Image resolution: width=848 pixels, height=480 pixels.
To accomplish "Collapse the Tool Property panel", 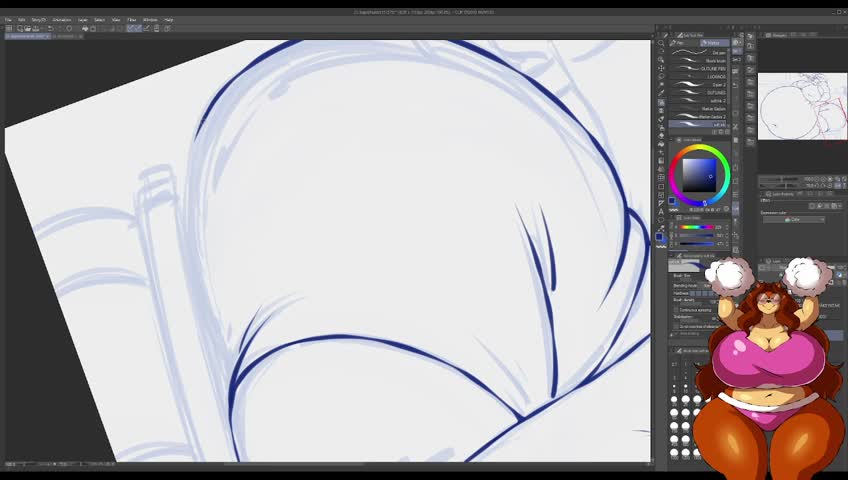I will tap(671, 256).
